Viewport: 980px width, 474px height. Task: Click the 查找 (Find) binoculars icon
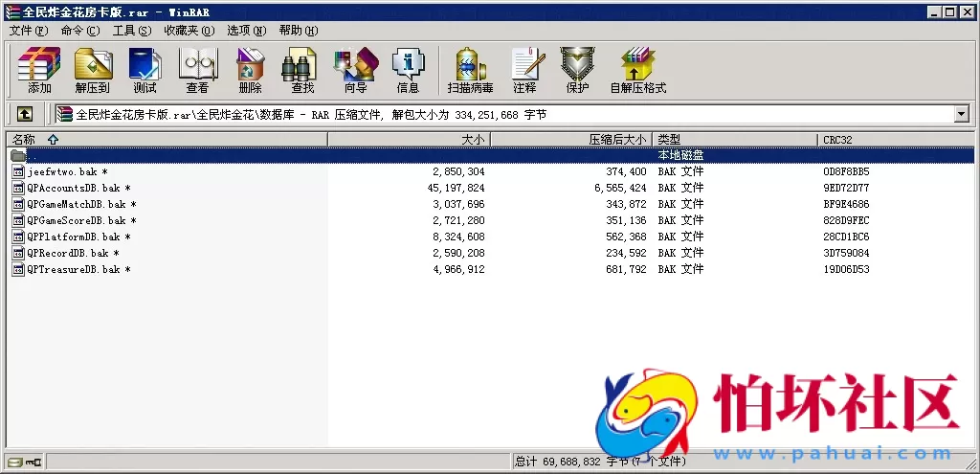coord(302,69)
